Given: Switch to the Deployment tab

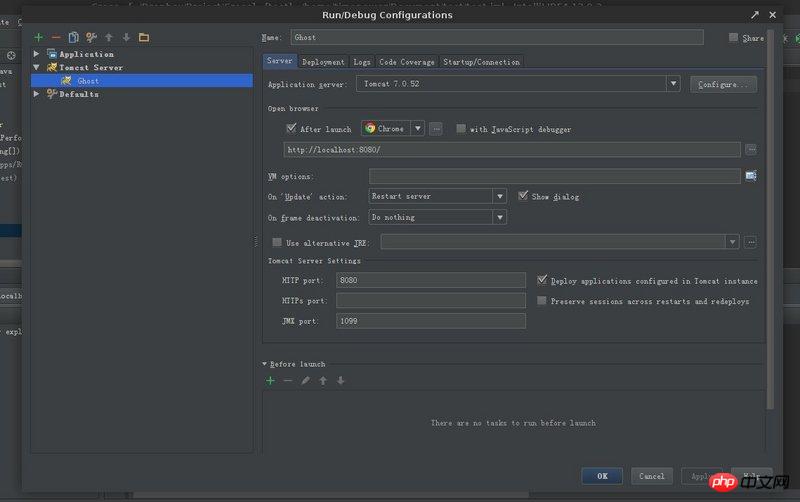Looking at the screenshot, I should point(323,62).
